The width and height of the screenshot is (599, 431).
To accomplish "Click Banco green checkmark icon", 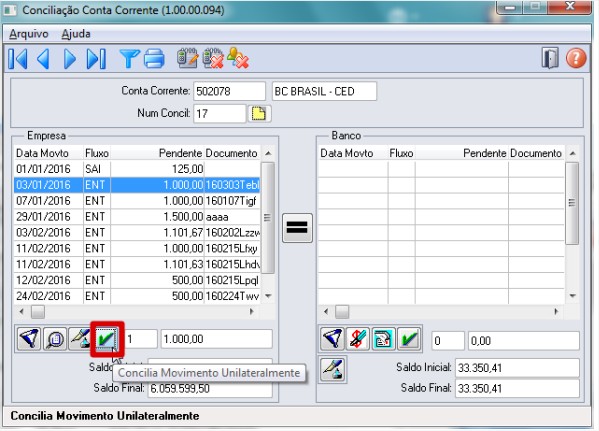I will click(x=409, y=339).
